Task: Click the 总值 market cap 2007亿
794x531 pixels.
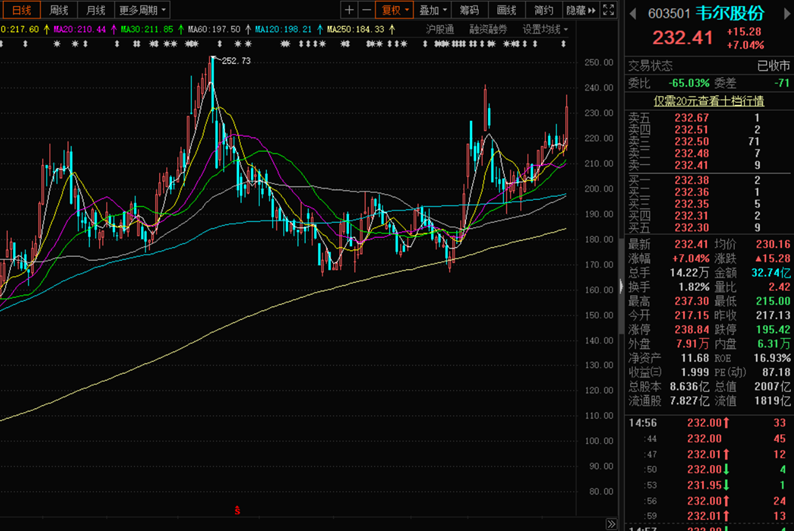Action: [x=772, y=387]
